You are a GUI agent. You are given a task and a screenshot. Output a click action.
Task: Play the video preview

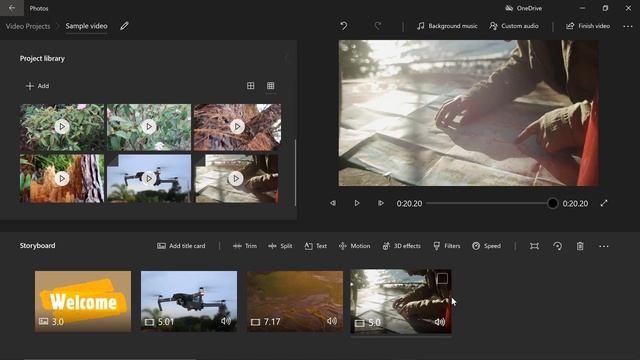click(x=357, y=203)
